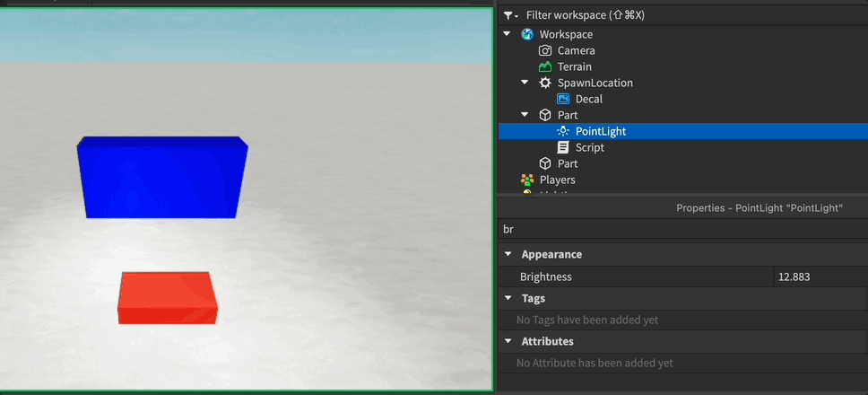Collapse the Attributes section

[x=508, y=341]
